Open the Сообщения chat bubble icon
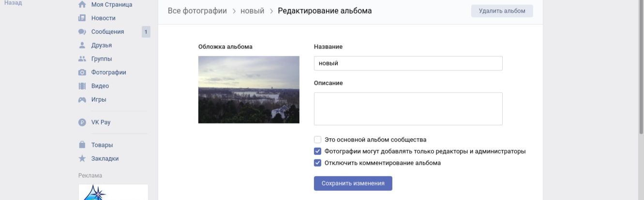The width and height of the screenshot is (644, 200). pyautogui.click(x=82, y=31)
